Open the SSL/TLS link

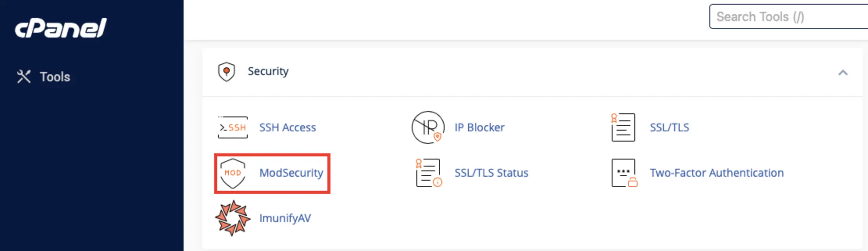click(669, 127)
